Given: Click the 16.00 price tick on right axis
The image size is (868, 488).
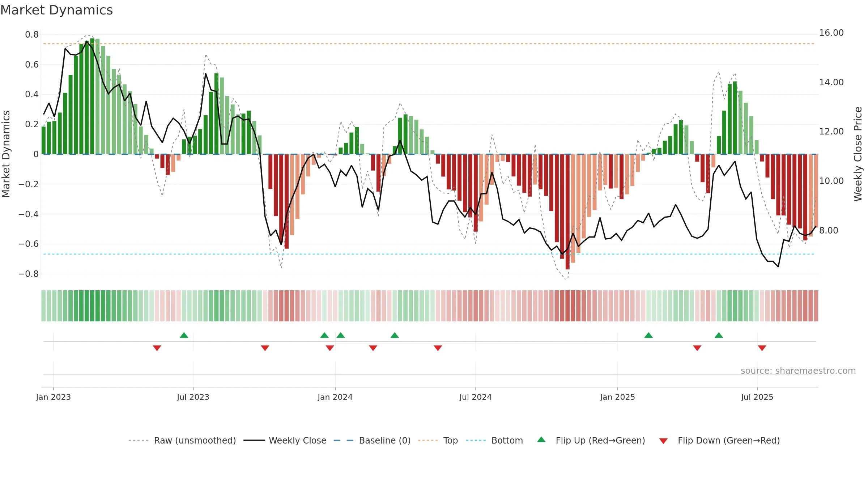Looking at the screenshot, I should [x=831, y=33].
